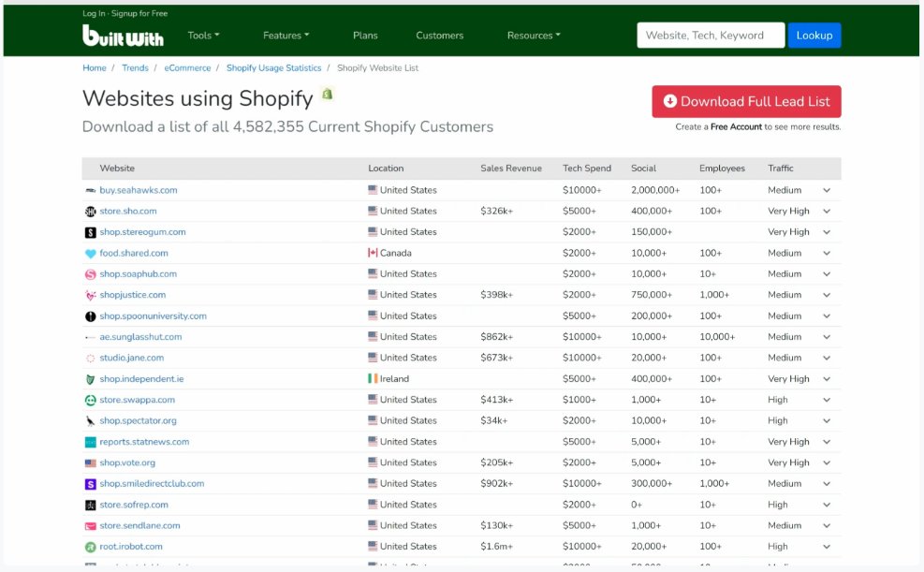Open the store.sofrep.com link
This screenshot has height=572, width=924.
coord(134,505)
